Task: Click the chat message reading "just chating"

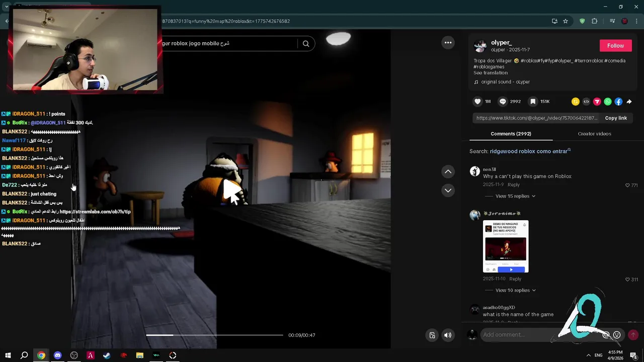Action: coord(43,194)
